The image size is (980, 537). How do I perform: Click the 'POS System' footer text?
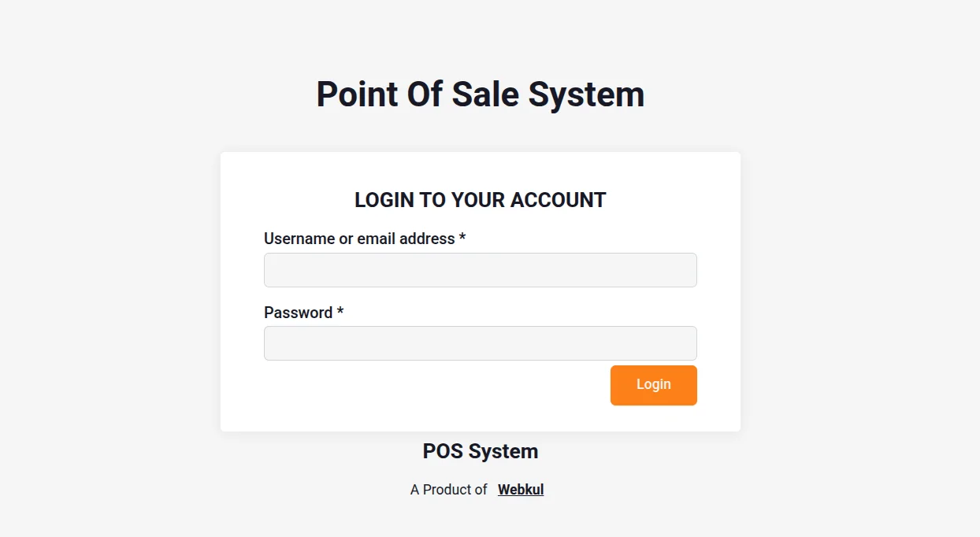[x=481, y=451]
